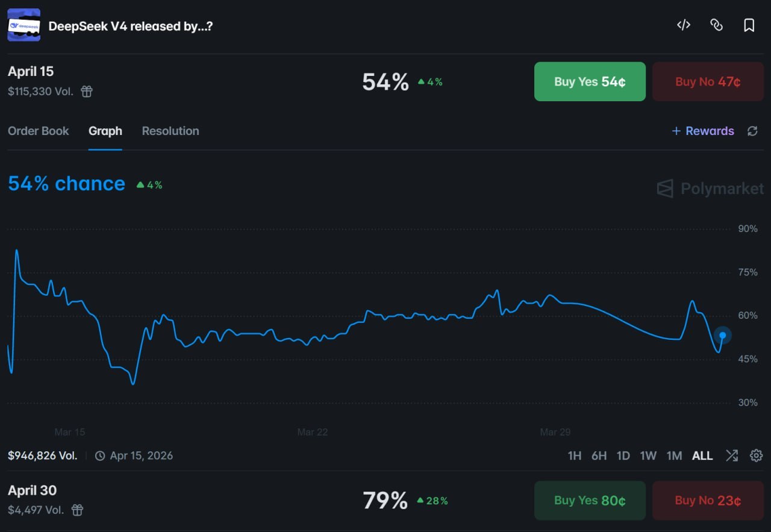Click gift icon beside April 30 volume
Viewport: 771px width, 532px height.
pyautogui.click(x=77, y=510)
